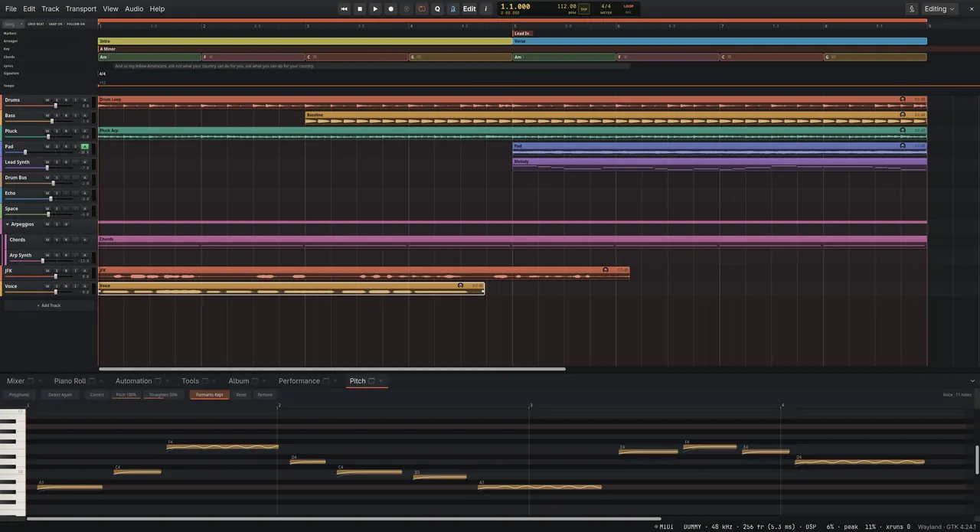Image resolution: width=980 pixels, height=532 pixels.
Task: Switch to the Performance tab
Action: pos(299,381)
